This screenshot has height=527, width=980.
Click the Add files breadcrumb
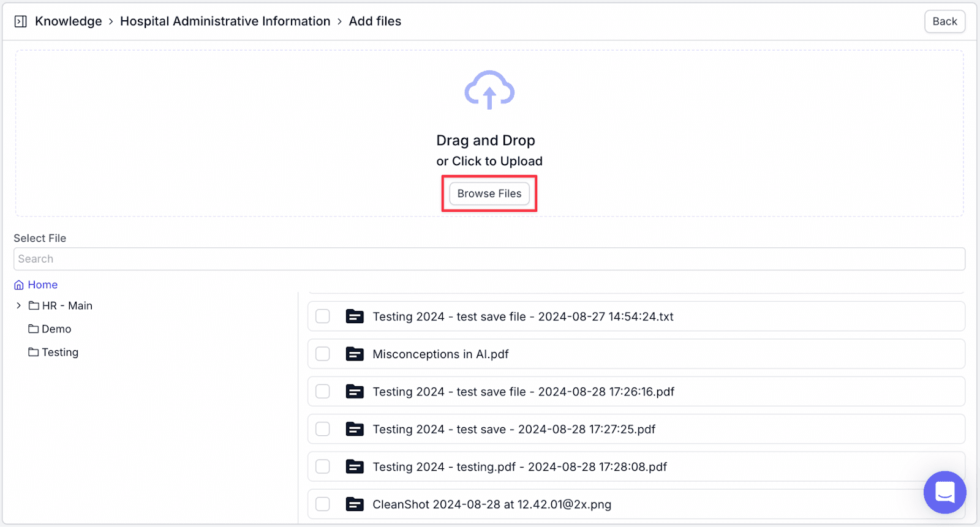[375, 21]
